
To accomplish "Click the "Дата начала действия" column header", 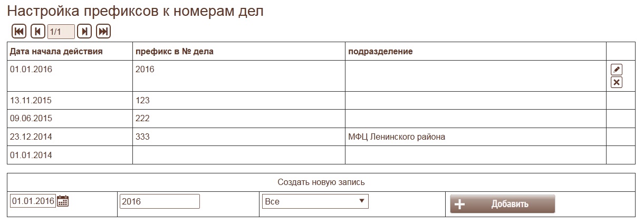I will pyautogui.click(x=56, y=52).
